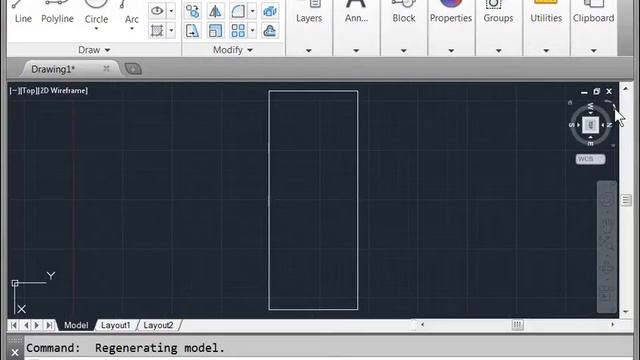Open the [Top] view control menu
Viewport: 640px width, 360px height.
click(x=29, y=91)
